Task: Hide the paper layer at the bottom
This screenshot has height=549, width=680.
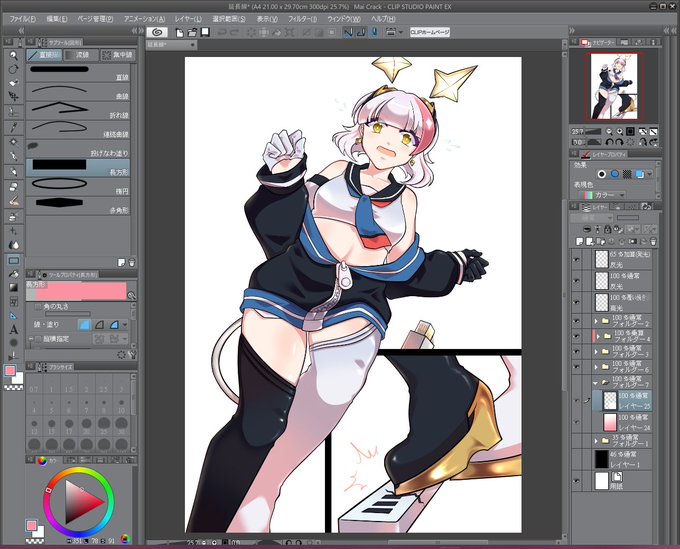Action: point(576,480)
